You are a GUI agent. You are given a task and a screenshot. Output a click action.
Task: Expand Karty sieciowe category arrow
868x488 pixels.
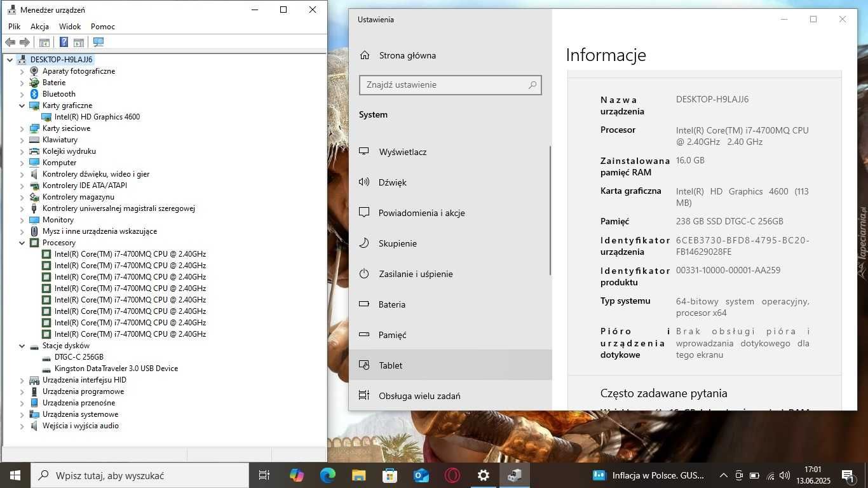22,128
